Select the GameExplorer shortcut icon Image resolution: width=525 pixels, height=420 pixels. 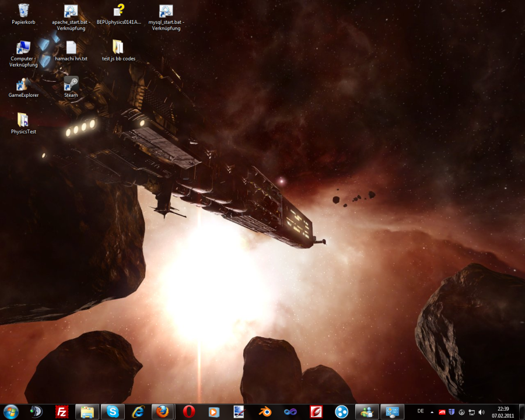tap(23, 85)
